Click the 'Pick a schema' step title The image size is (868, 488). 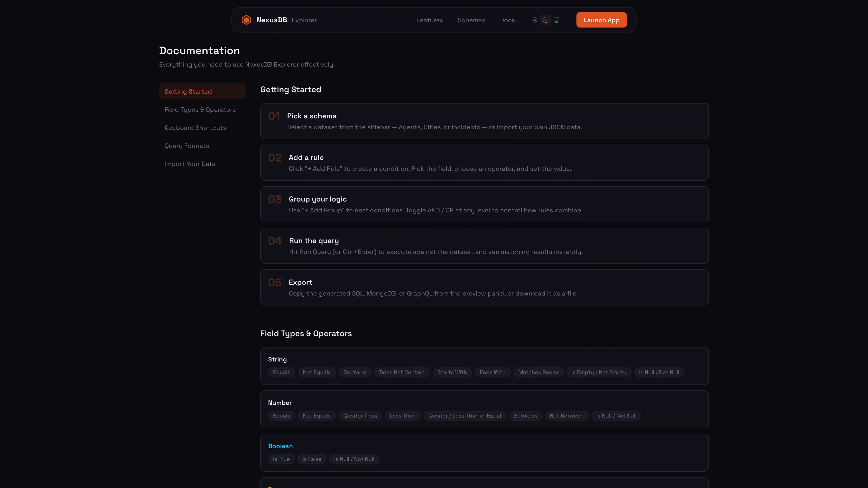(312, 116)
